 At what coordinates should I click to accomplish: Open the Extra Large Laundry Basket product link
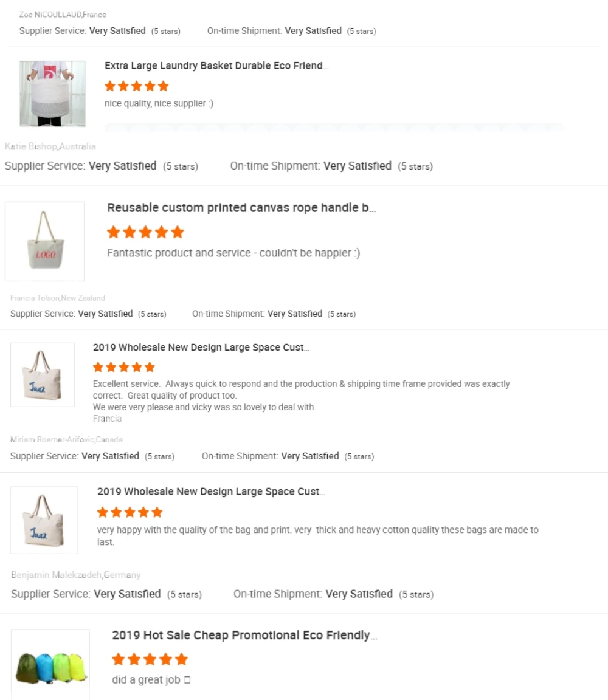(216, 66)
